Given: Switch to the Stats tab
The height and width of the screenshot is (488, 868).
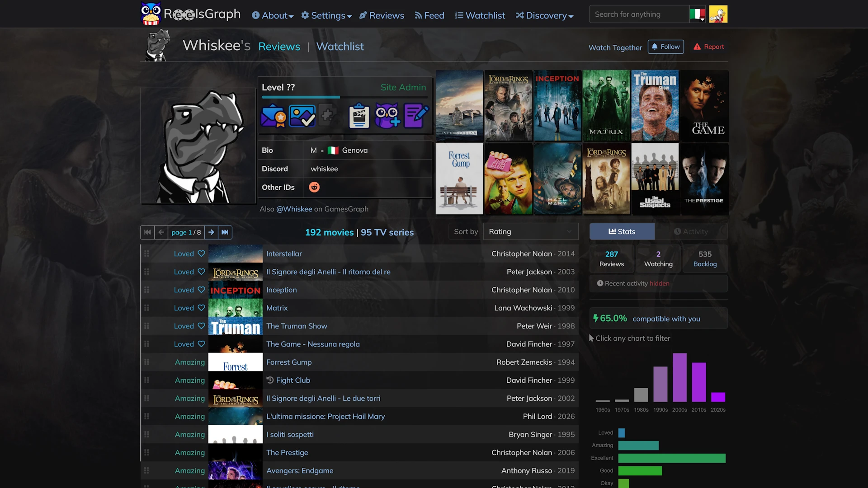Looking at the screenshot, I should click(x=622, y=232).
